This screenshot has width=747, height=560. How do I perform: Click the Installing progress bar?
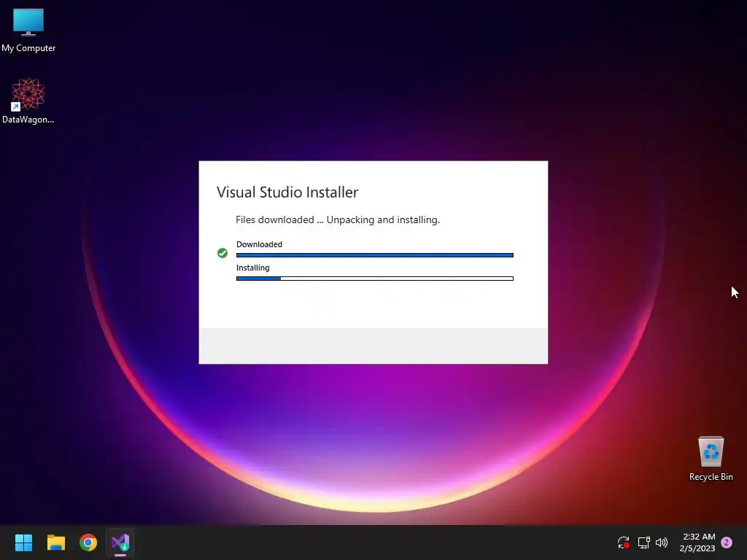point(375,279)
